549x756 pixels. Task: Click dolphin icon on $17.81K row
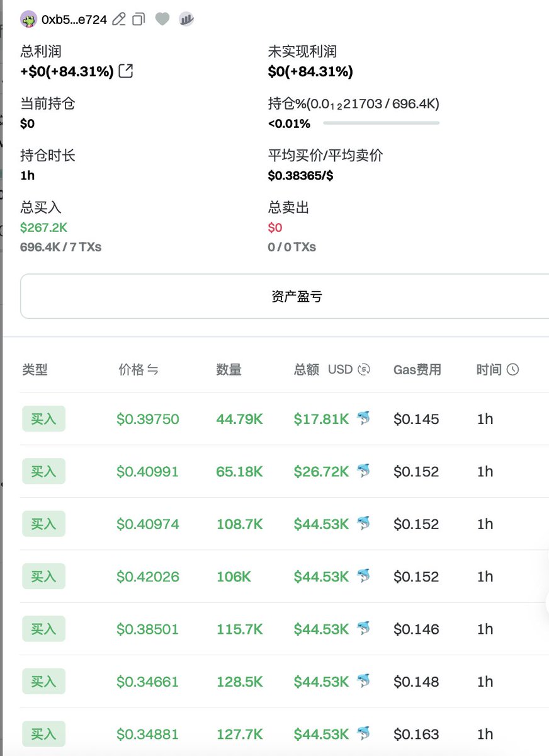[363, 418]
